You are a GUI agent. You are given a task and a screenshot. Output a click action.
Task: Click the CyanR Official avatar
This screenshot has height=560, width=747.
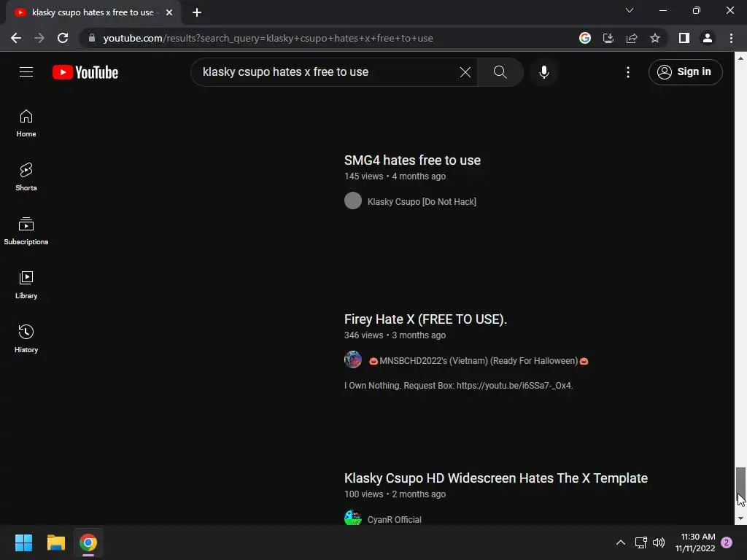(x=353, y=518)
